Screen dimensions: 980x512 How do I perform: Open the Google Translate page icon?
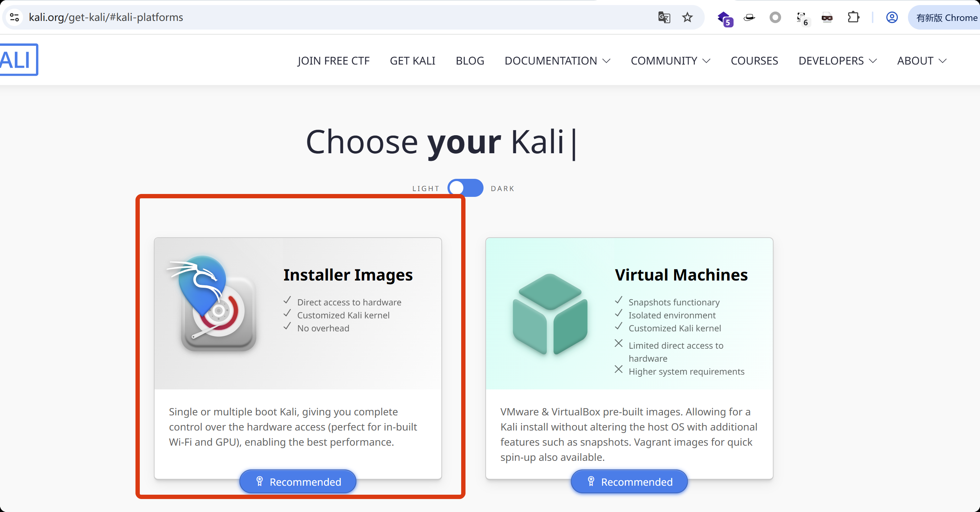tap(664, 18)
